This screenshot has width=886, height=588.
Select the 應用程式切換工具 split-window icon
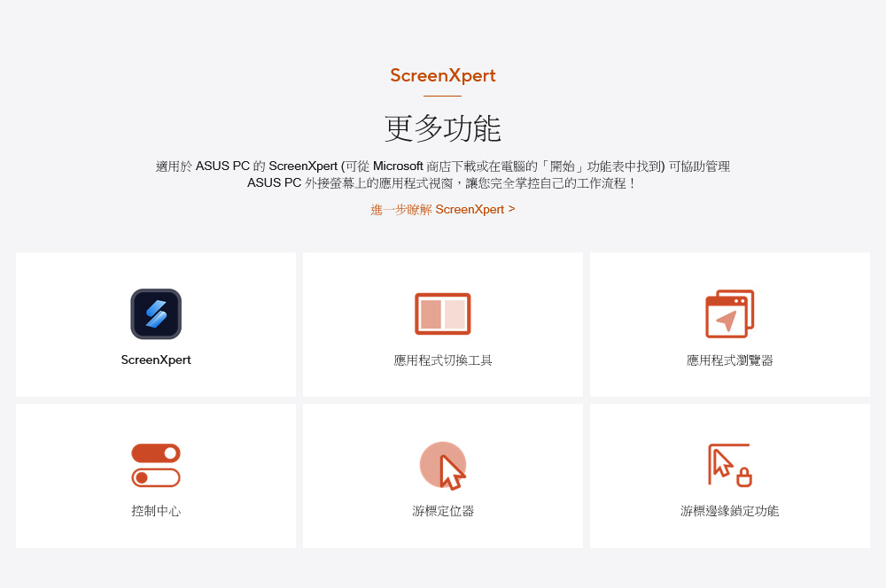click(x=442, y=314)
